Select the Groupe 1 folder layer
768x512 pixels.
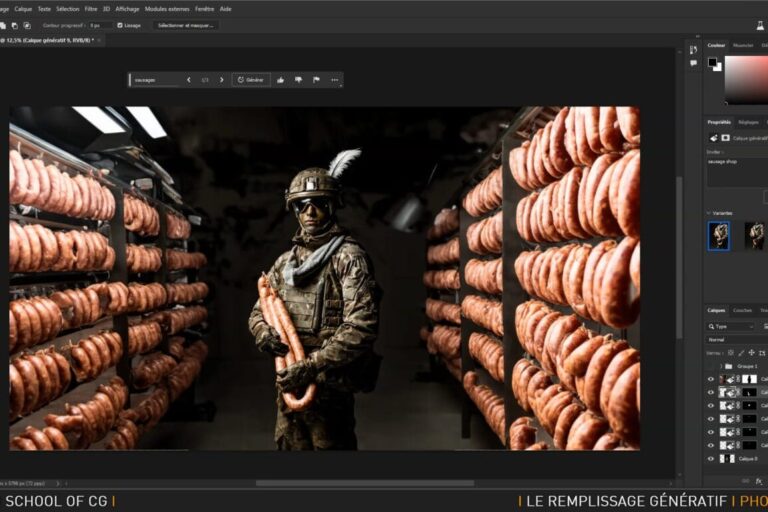pos(729,366)
